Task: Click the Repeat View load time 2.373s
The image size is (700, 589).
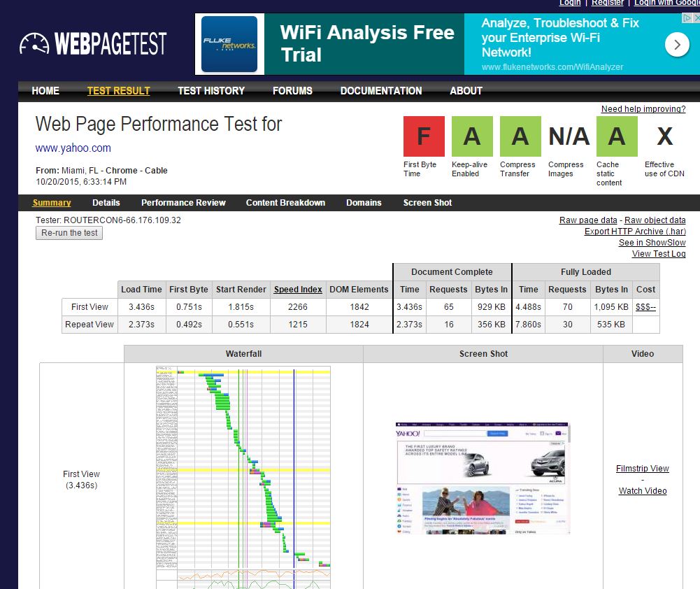Action: pyautogui.click(x=141, y=324)
